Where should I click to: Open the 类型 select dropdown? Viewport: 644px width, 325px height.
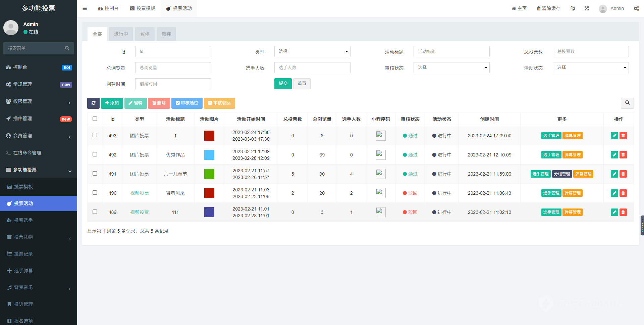tap(312, 51)
